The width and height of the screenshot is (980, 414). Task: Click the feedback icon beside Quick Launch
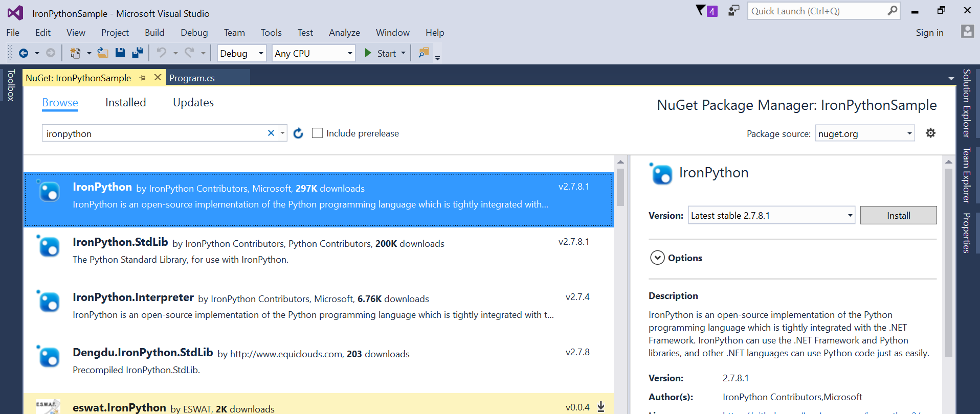pyautogui.click(x=734, y=11)
